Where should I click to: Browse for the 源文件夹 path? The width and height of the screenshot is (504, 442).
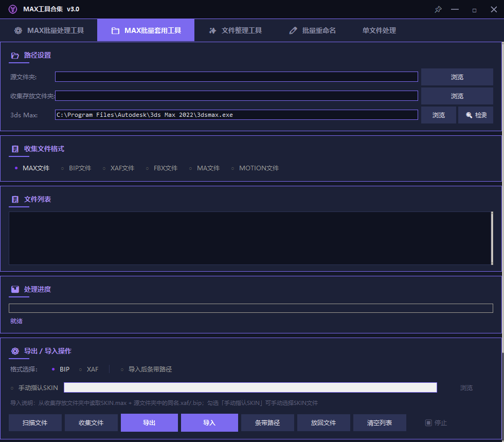(x=457, y=77)
